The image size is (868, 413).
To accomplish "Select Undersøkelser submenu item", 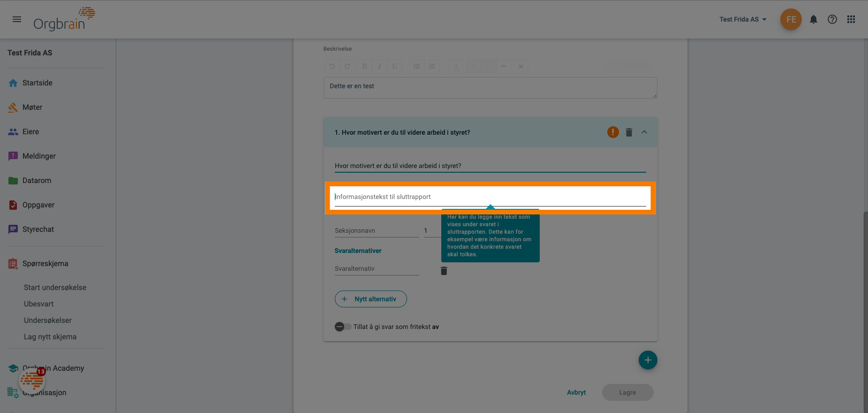I will 48,321.
